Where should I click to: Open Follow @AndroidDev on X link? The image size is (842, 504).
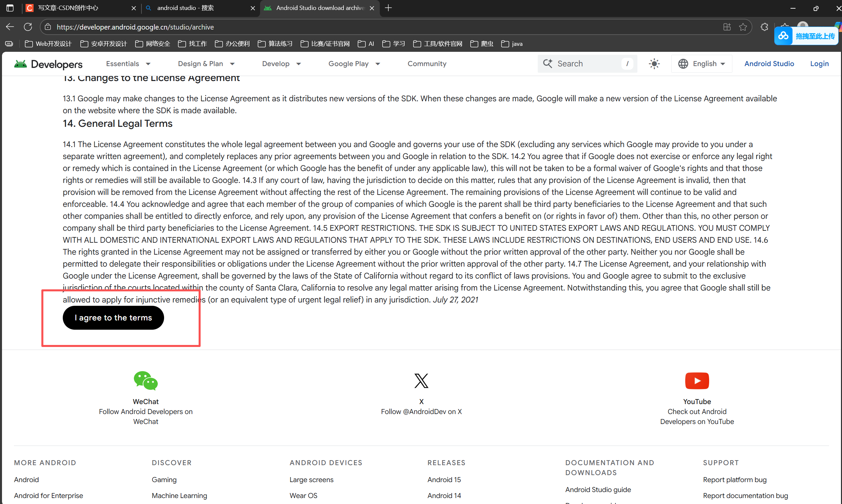point(421,412)
